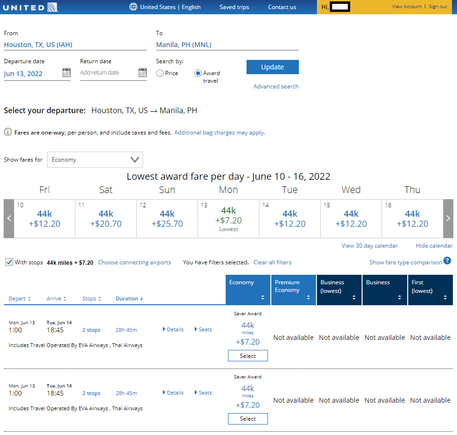Viewport: 457px width, 435px height.
Task: Sort by Duration column
Action: pyautogui.click(x=129, y=299)
